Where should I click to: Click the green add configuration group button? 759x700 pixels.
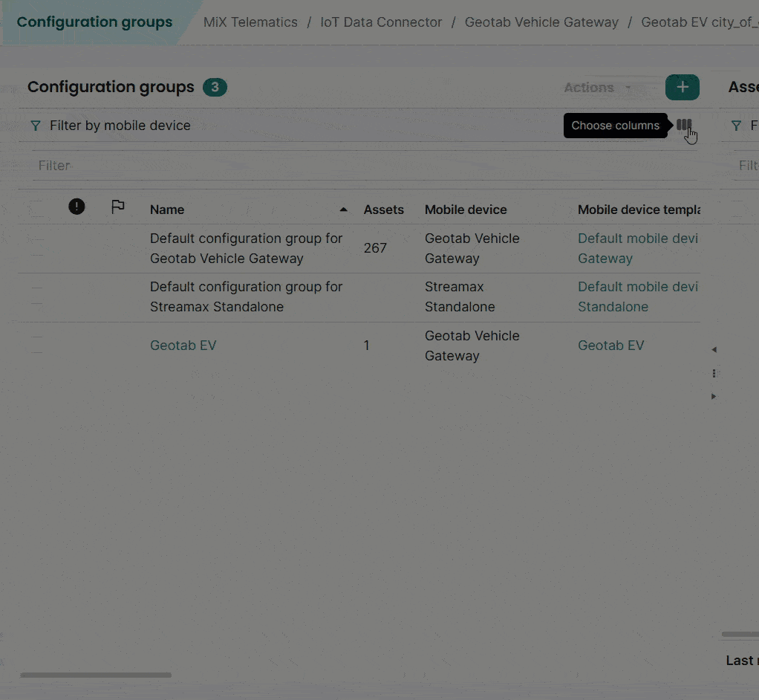pos(682,87)
